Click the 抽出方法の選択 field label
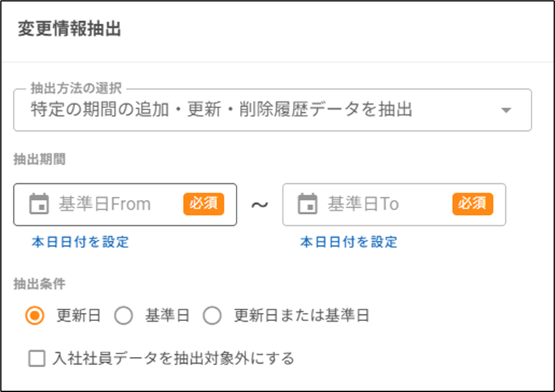Image resolution: width=555 pixels, height=392 pixels. 76,89
